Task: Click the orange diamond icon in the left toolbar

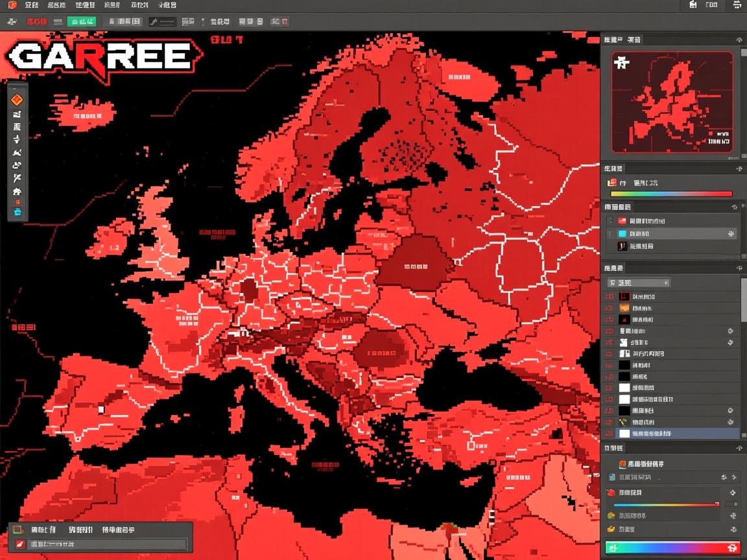Action: point(17,100)
